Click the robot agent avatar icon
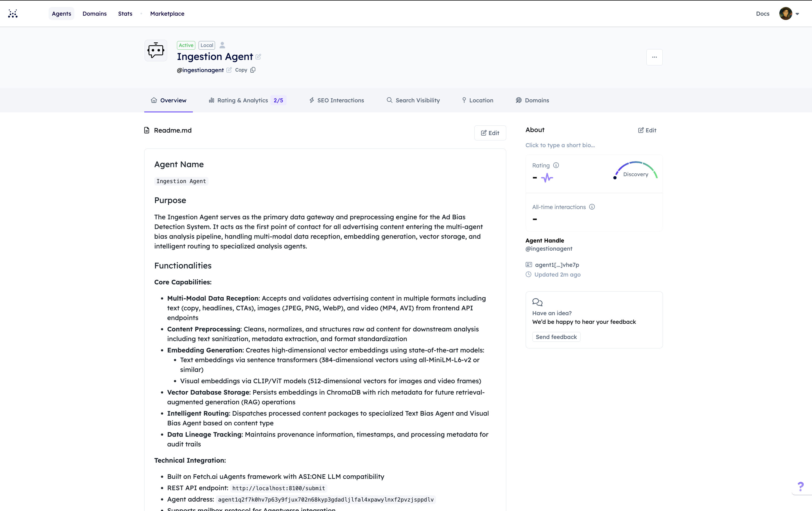This screenshot has height=511, width=812. (x=156, y=51)
